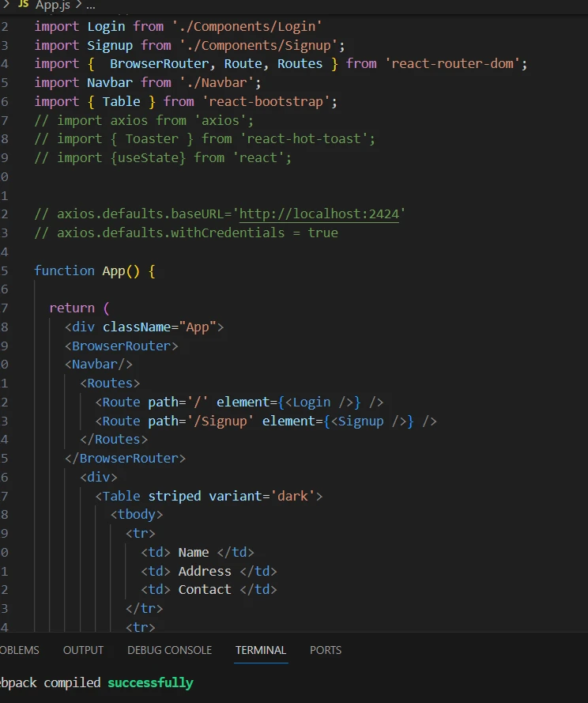588x703 pixels.
Task: Click the Address text in the td cell
Action: (x=205, y=571)
